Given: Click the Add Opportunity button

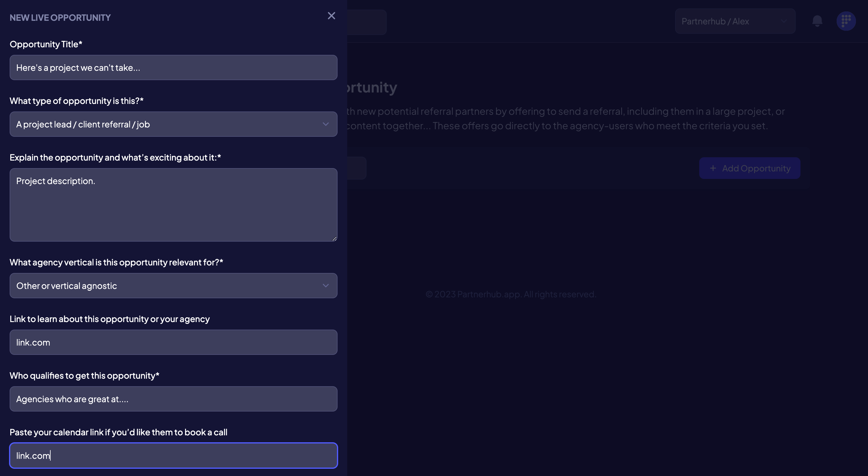Looking at the screenshot, I should (750, 168).
